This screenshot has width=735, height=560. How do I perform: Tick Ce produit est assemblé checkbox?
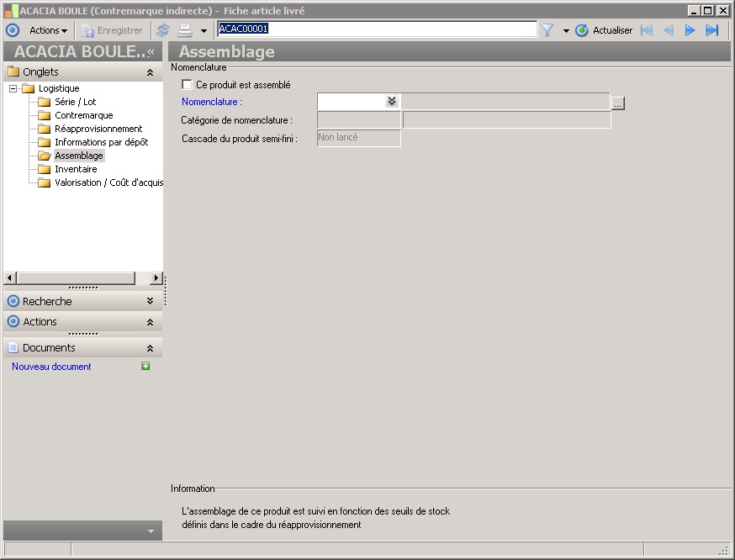pos(187,85)
